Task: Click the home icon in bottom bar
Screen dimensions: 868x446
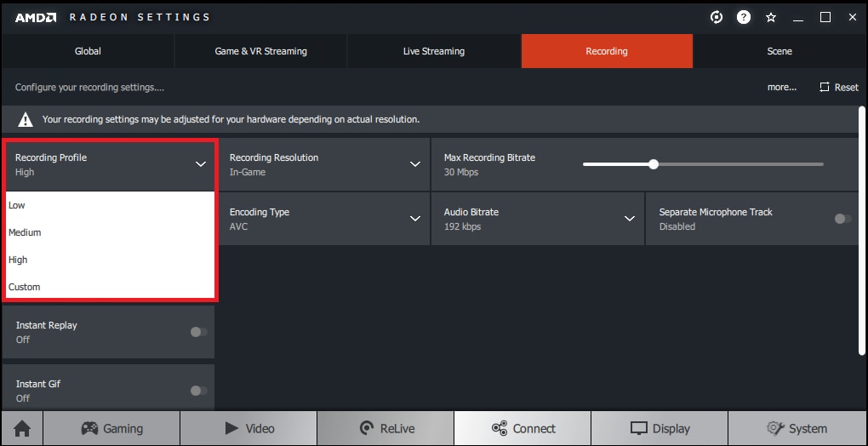Action: click(x=22, y=428)
